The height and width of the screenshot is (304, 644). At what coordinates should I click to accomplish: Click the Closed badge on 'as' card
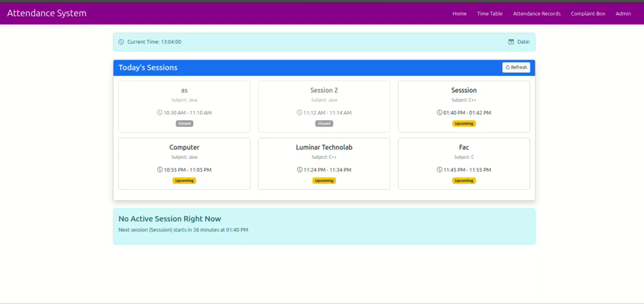(x=184, y=124)
